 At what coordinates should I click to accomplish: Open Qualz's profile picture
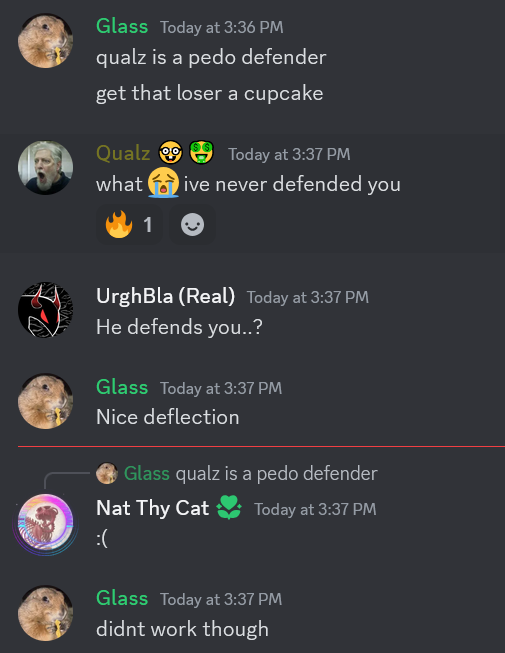point(45,167)
